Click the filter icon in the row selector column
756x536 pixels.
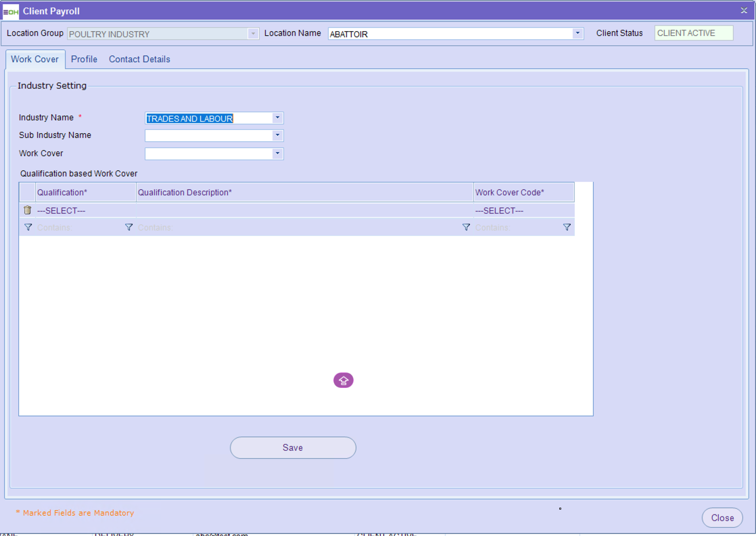coord(28,228)
